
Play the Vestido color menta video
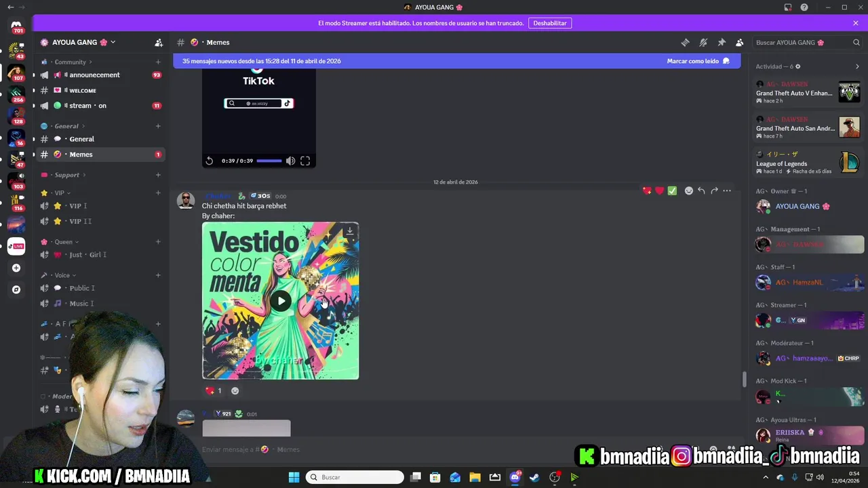pos(281,301)
